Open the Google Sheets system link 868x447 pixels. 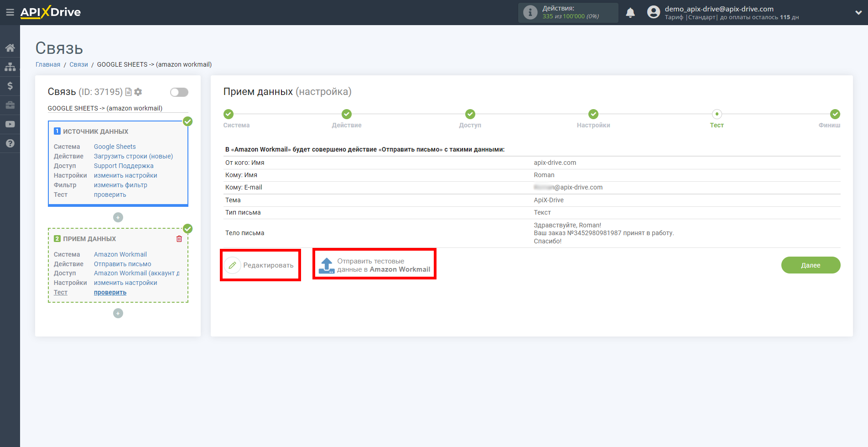pyautogui.click(x=115, y=147)
